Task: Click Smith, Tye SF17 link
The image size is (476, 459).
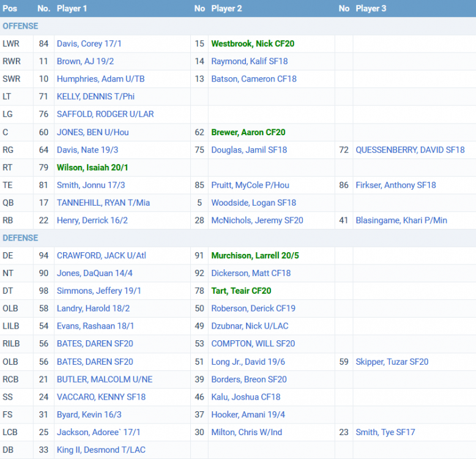Action: tap(385, 432)
